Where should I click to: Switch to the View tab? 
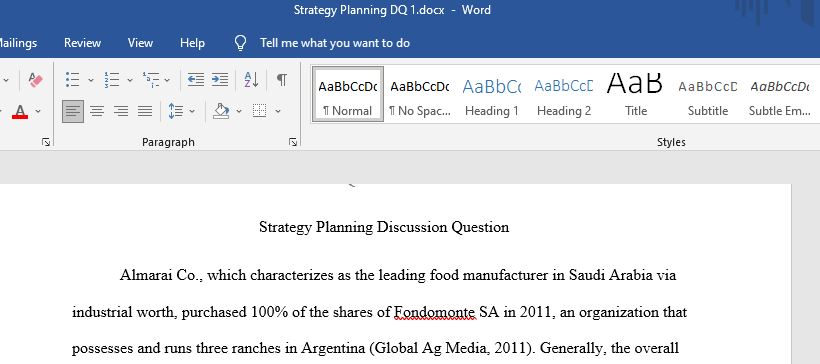[x=140, y=43]
